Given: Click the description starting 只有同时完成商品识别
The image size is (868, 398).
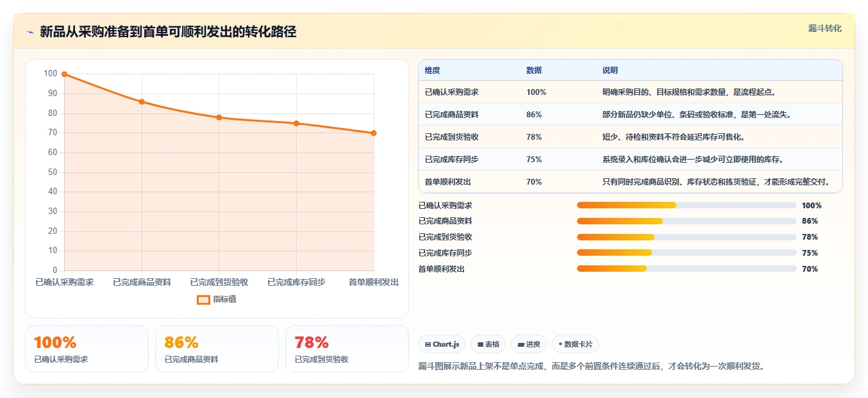Looking at the screenshot, I should click(717, 182).
